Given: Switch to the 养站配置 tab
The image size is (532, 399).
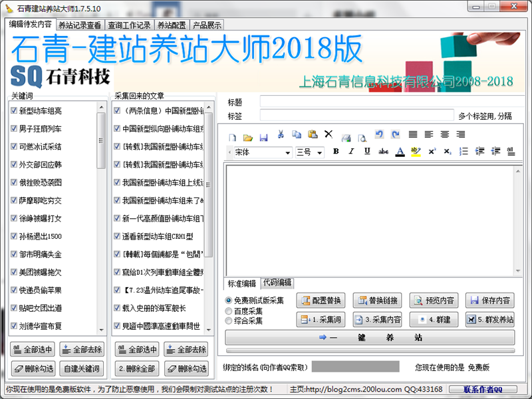Looking at the screenshot, I should [x=172, y=25].
